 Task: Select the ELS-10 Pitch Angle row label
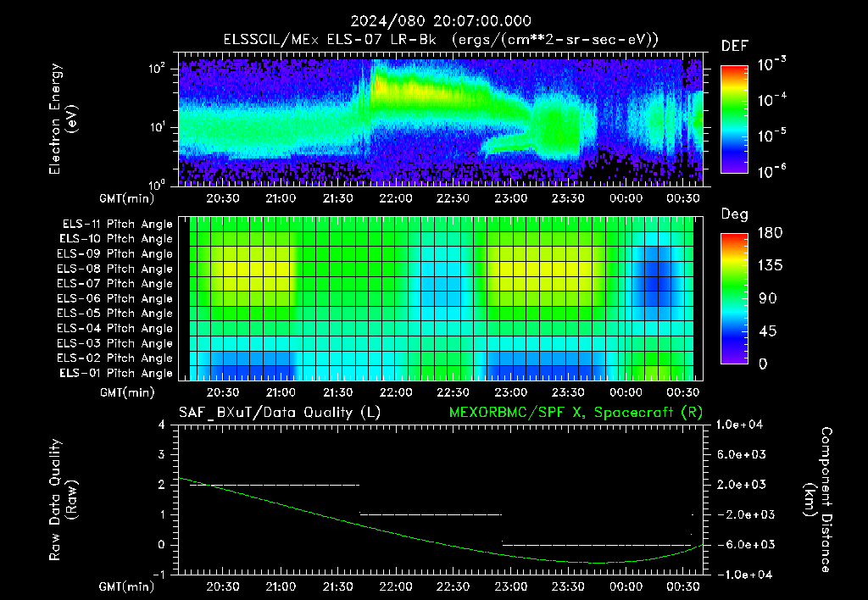pyautogui.click(x=116, y=239)
